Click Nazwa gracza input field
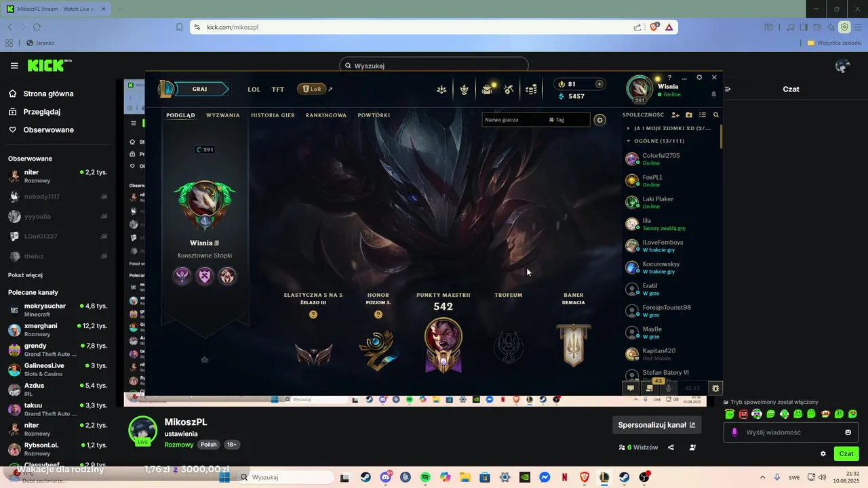This screenshot has width=868, height=488. click(515, 120)
